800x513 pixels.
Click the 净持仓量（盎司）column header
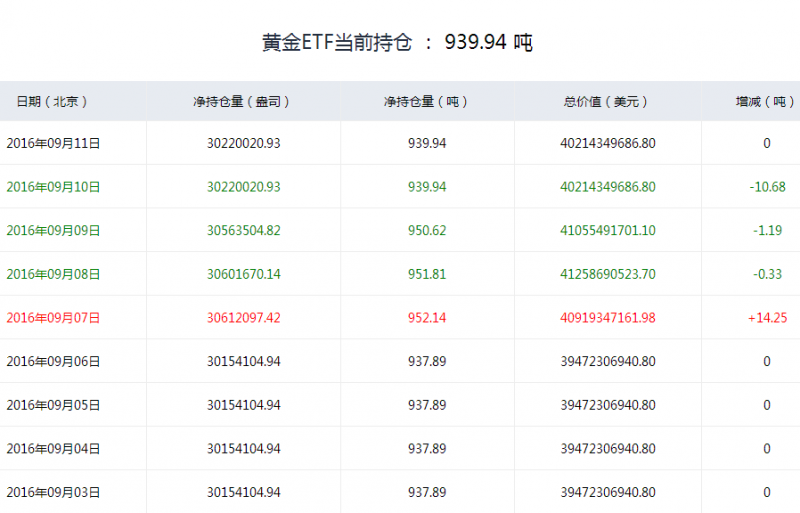tap(241, 102)
